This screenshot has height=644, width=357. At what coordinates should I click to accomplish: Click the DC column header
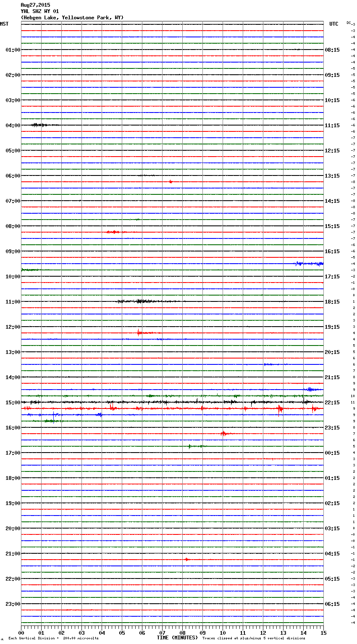coord(349,22)
